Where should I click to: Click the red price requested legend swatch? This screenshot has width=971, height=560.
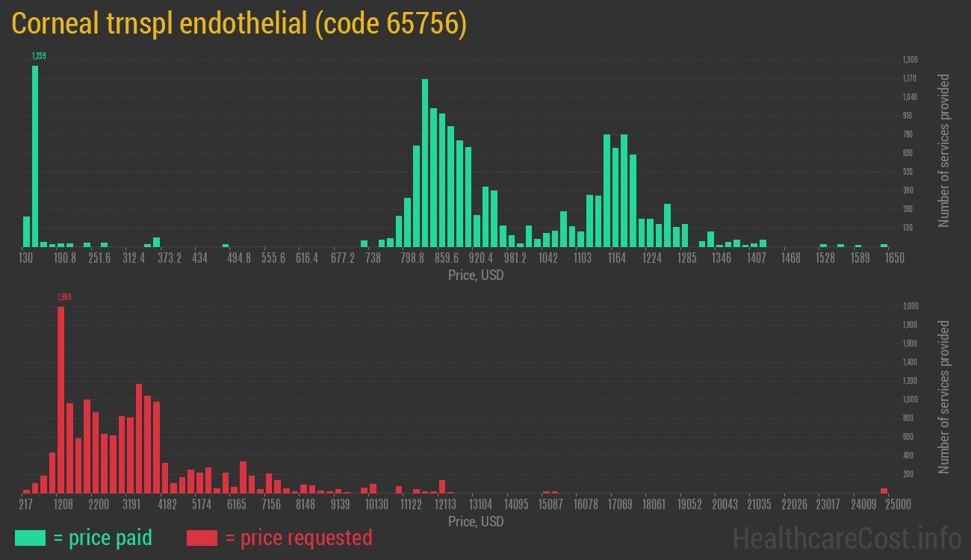point(202,538)
